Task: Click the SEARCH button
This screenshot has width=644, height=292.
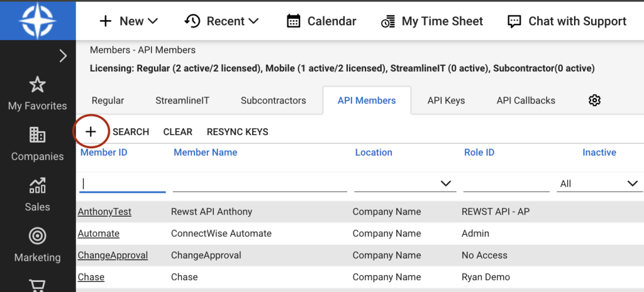Action: coord(131,132)
